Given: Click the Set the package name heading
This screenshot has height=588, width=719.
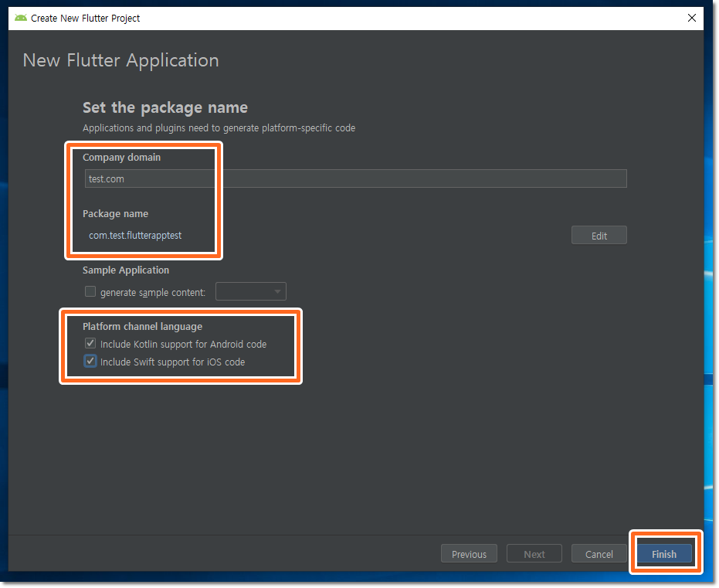Looking at the screenshot, I should point(165,107).
